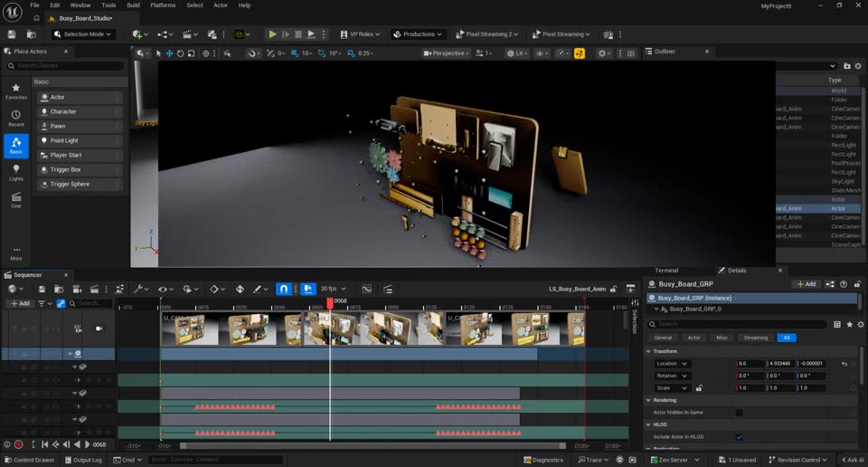Open the Sequencer curve editor icon
868x467 pixels.
tap(366, 289)
